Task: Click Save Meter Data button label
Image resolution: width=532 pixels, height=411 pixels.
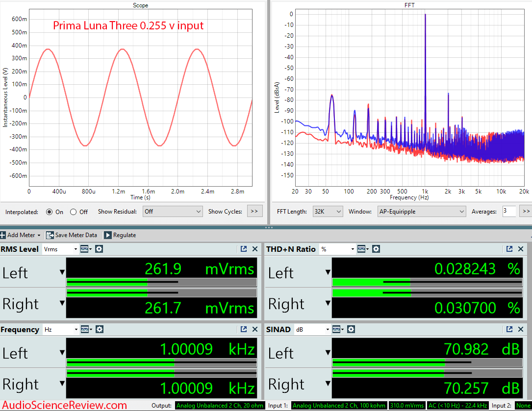Action: (x=76, y=235)
